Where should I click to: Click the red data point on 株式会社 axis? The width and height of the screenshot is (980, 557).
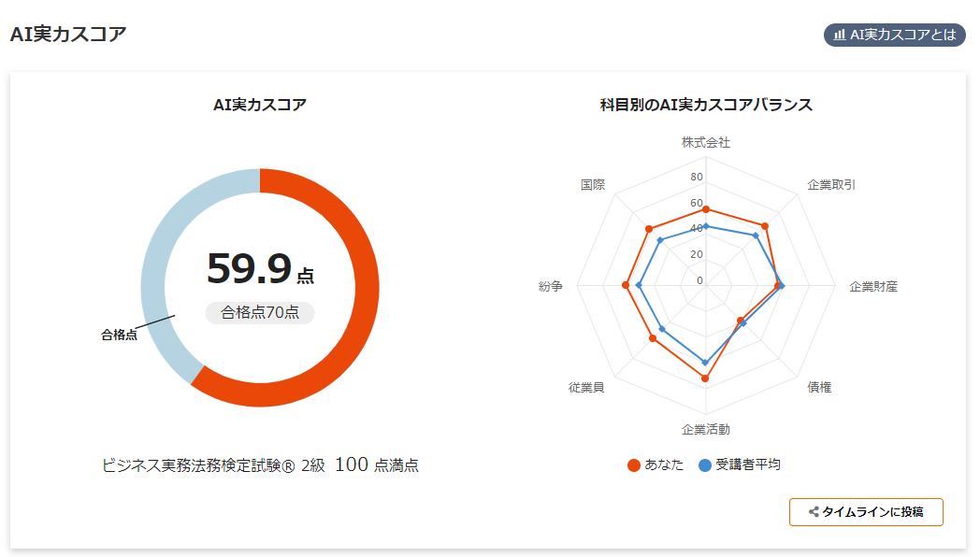[705, 209]
